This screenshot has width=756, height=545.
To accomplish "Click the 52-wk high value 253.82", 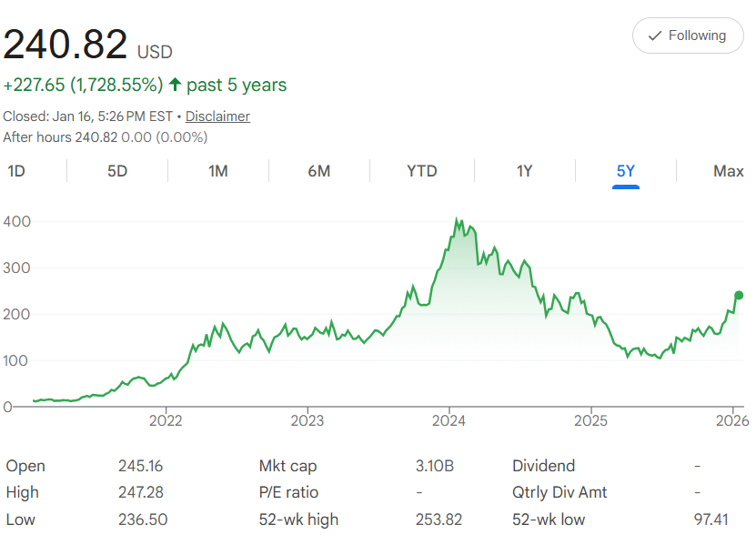I will (438, 520).
